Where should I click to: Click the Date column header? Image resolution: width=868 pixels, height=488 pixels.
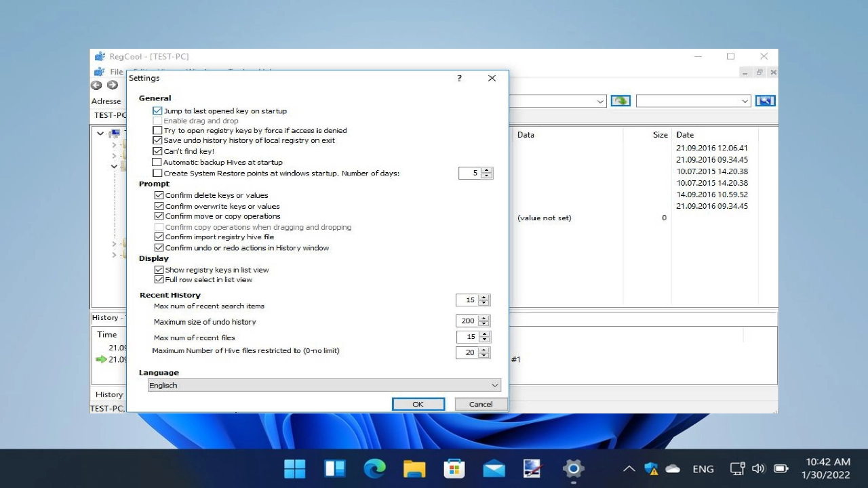tap(685, 135)
